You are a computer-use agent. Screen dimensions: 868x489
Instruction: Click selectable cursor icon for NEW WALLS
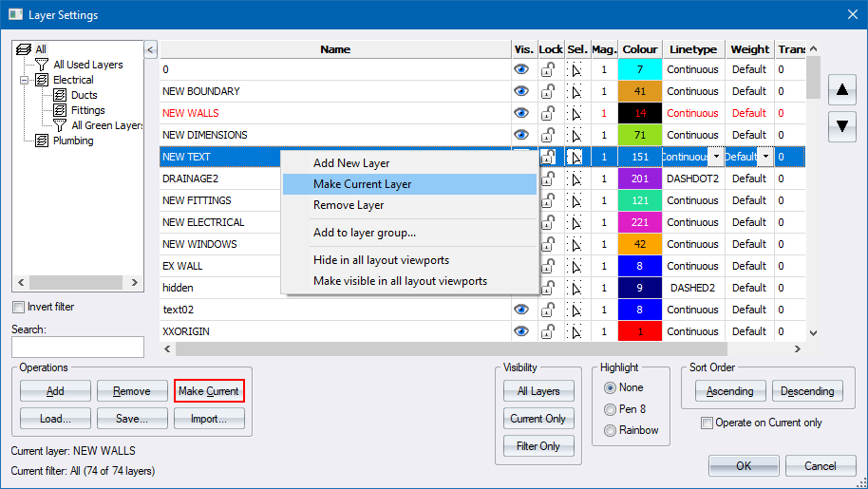click(x=576, y=113)
